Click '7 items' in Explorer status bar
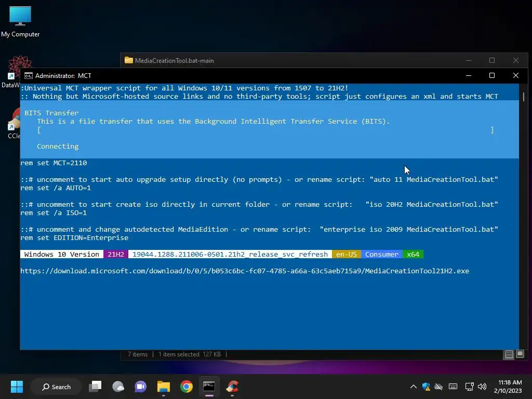Viewport: 532px width, 399px height. point(137,354)
